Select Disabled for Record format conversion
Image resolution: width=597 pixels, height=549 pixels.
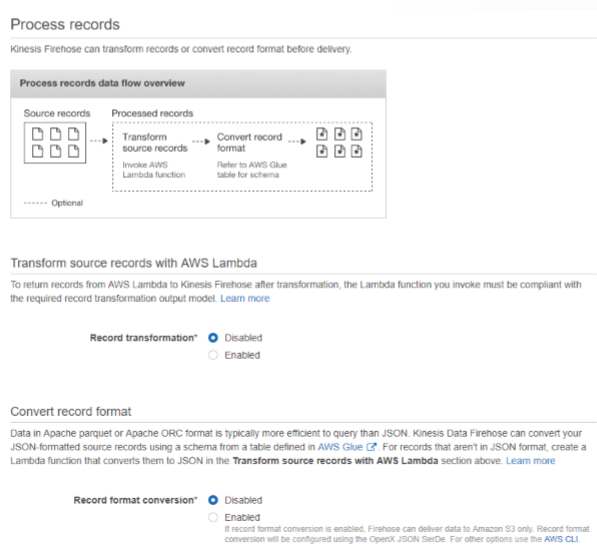coord(213,500)
